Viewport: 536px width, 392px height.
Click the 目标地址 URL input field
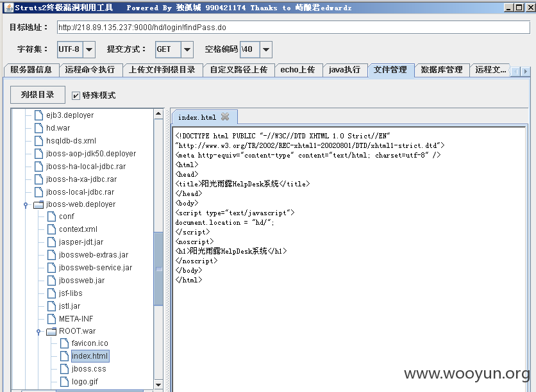[293, 28]
